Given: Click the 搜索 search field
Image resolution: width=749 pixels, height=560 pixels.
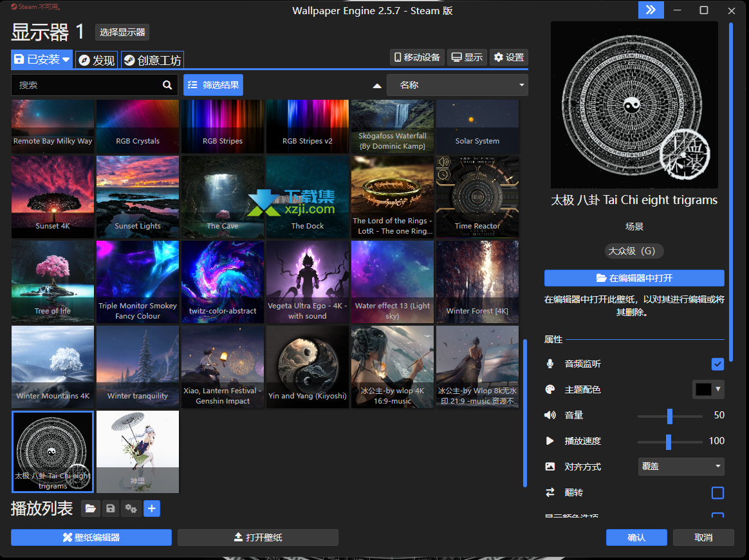Looking at the screenshot, I should [x=95, y=85].
